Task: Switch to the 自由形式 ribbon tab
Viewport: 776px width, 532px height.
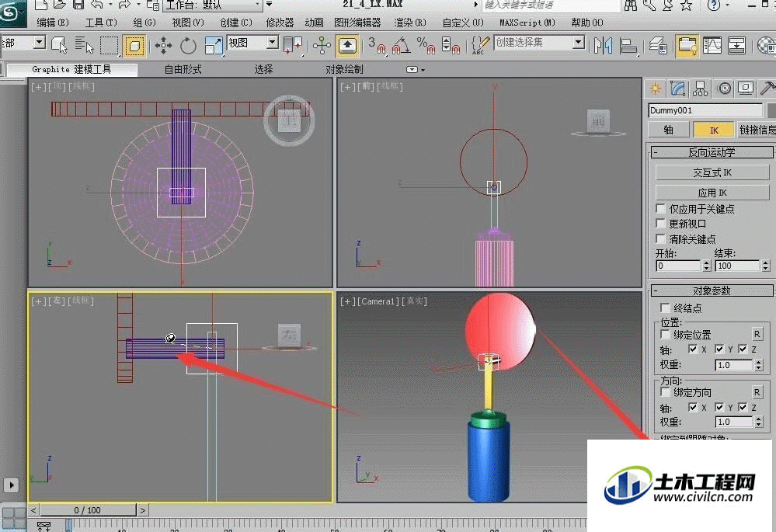Action: pyautogui.click(x=183, y=70)
